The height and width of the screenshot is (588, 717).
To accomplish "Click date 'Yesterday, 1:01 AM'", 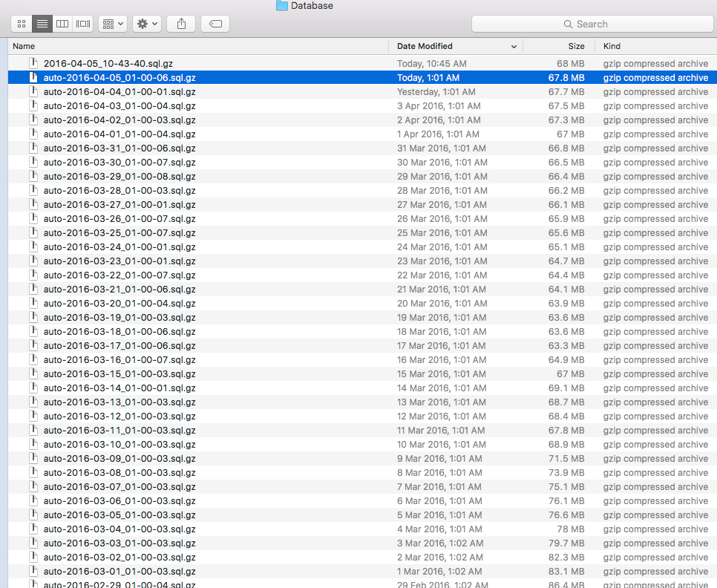I will click(x=436, y=91).
